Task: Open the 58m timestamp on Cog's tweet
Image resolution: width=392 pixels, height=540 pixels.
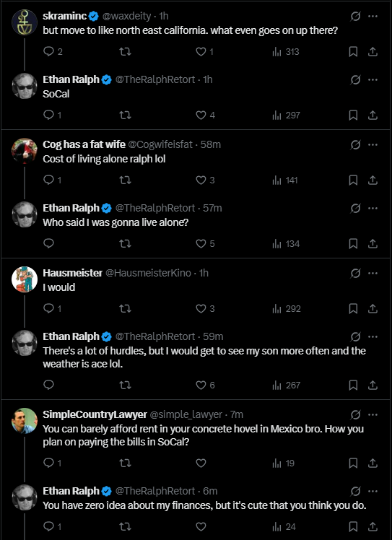Action: (211, 144)
